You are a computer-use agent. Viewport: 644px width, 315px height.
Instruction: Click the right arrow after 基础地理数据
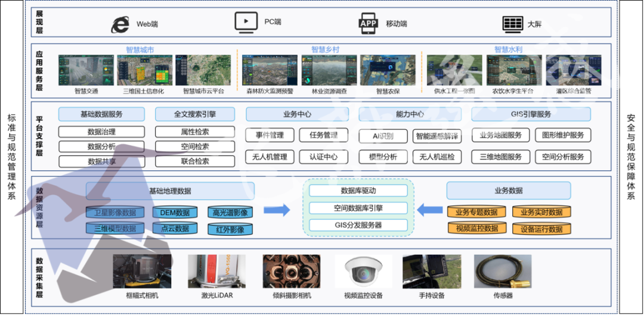(276, 210)
